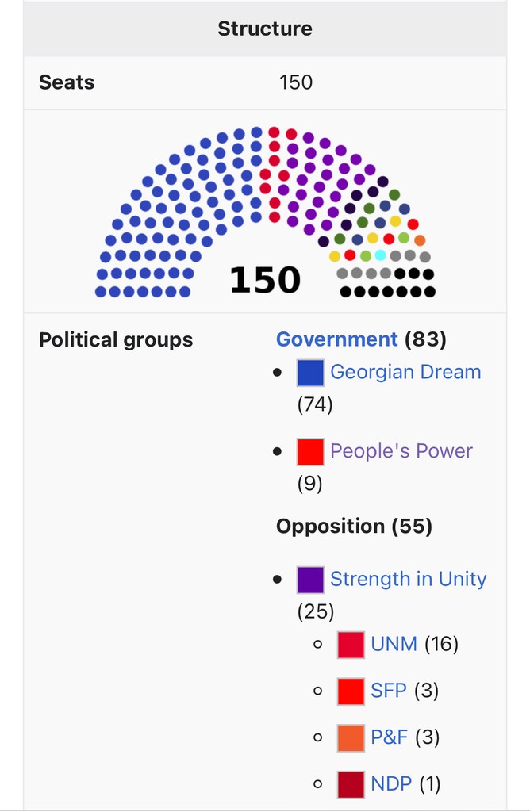Open the Georgian Dream party link
Screen dimensions: 530x812
coord(405,372)
